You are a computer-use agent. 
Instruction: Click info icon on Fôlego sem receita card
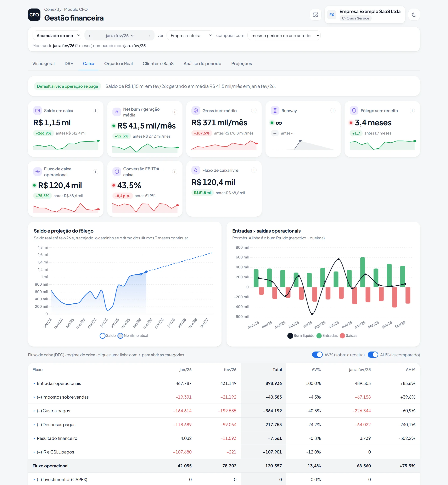[x=412, y=110]
